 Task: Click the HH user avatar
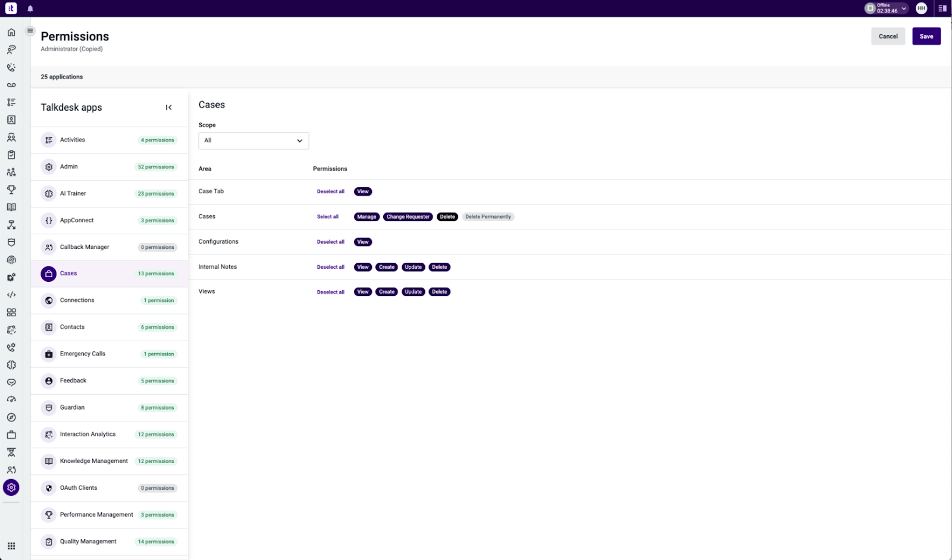(922, 8)
